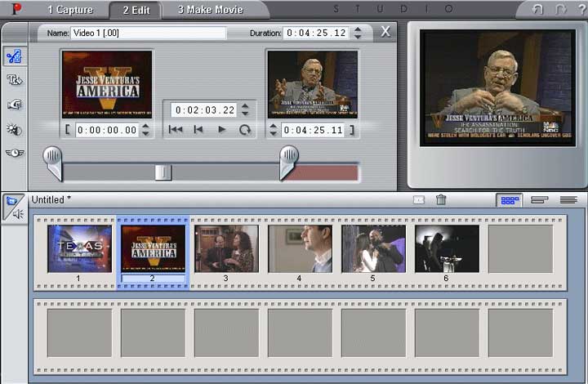
Task: Open the 1 Capture tab
Action: click(70, 10)
